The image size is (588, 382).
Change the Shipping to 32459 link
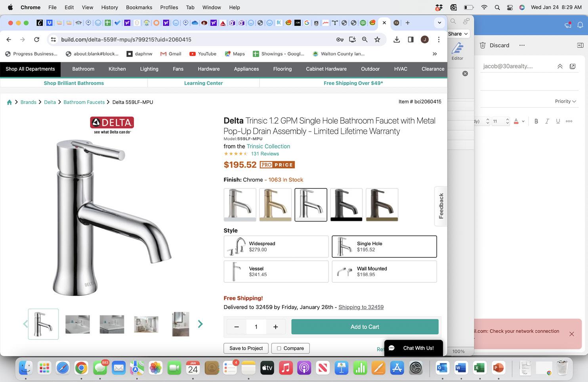click(x=361, y=307)
